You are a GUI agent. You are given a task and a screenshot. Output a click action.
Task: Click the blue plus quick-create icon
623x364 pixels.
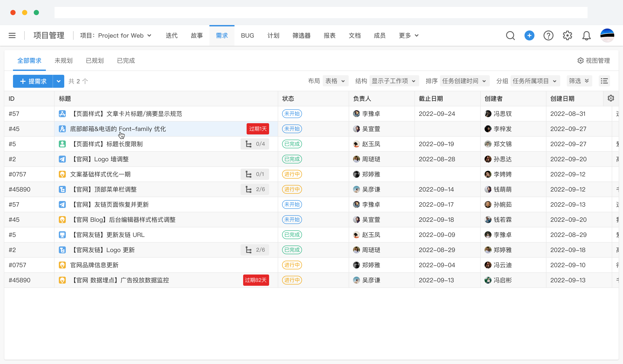tap(529, 36)
